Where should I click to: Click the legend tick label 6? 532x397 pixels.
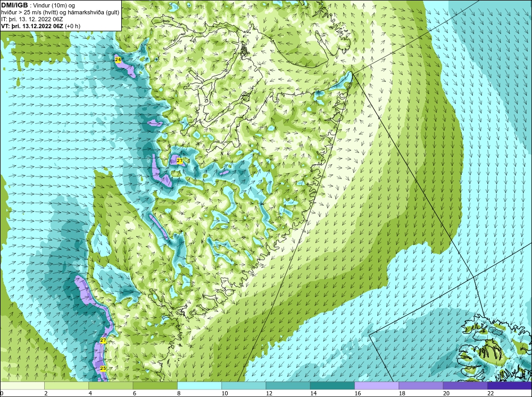pos(135,393)
